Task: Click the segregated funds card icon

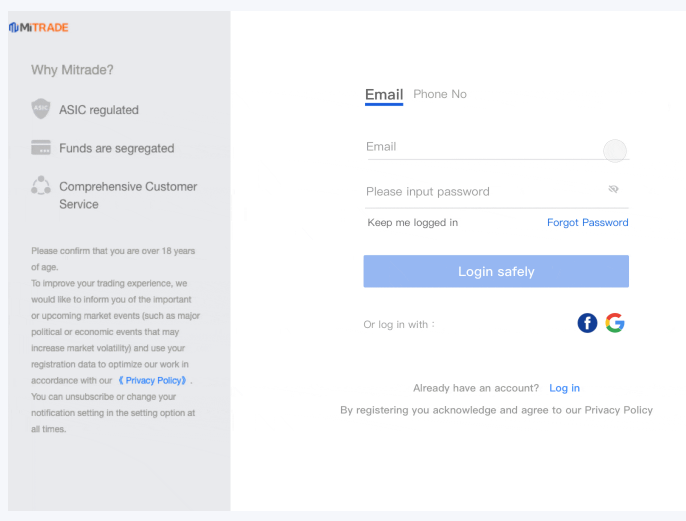Action: click(x=41, y=148)
